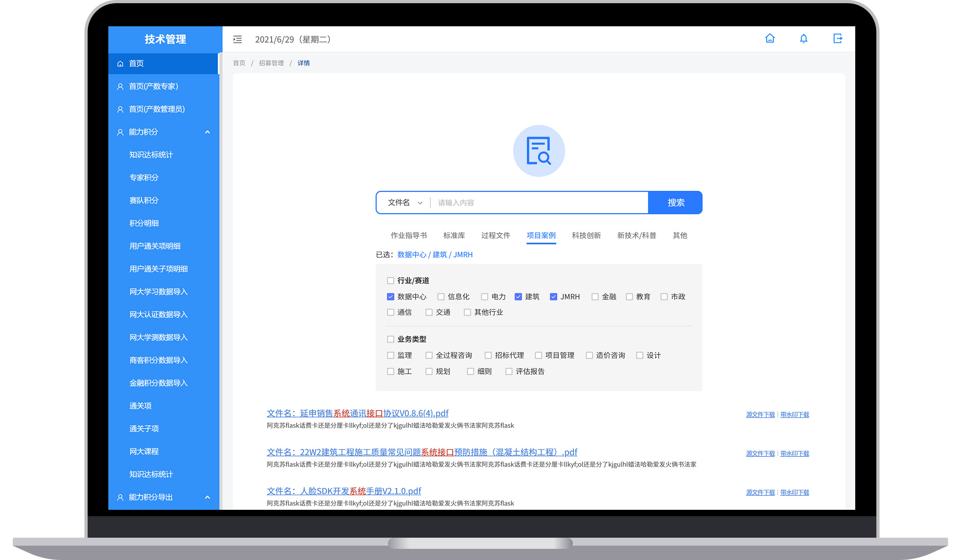Click user icon next to 首页(产数专家)
Image resolution: width=960 pixels, height=560 pixels.
pos(120,86)
